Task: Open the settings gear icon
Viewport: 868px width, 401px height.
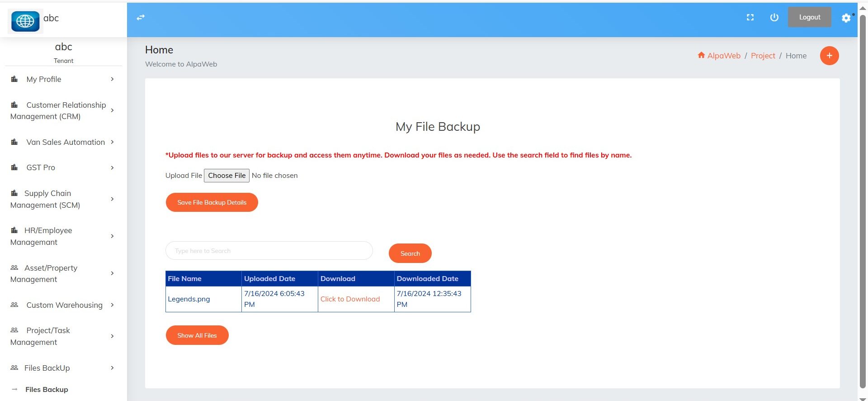Action: point(846,18)
